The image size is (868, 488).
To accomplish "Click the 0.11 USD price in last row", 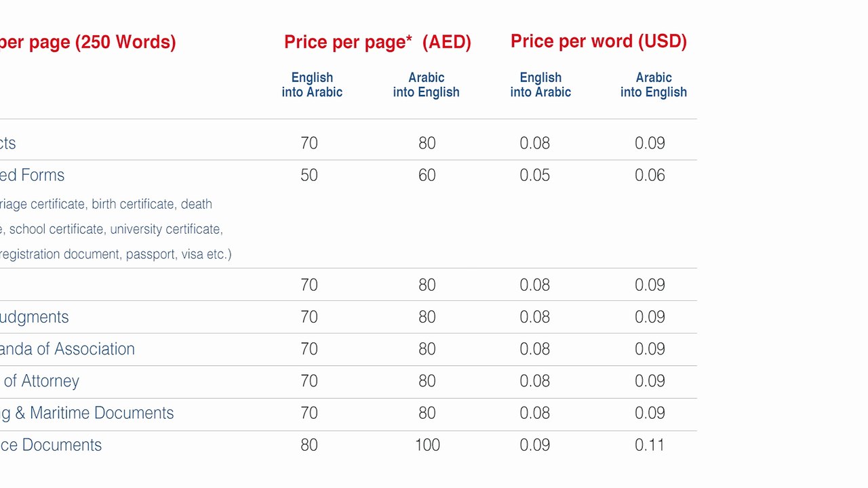I will click(650, 445).
